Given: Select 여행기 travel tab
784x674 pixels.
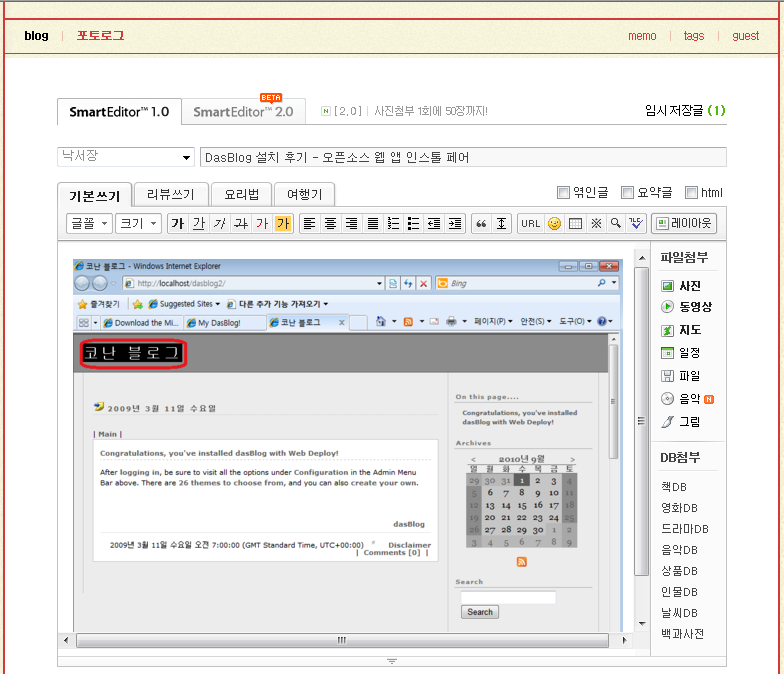Looking at the screenshot, I should pos(304,194).
